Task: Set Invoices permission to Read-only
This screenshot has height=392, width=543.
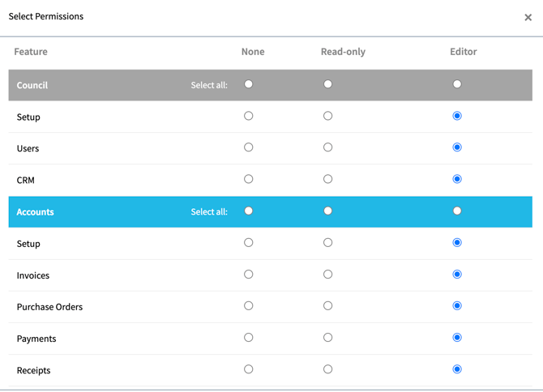Action: (327, 275)
